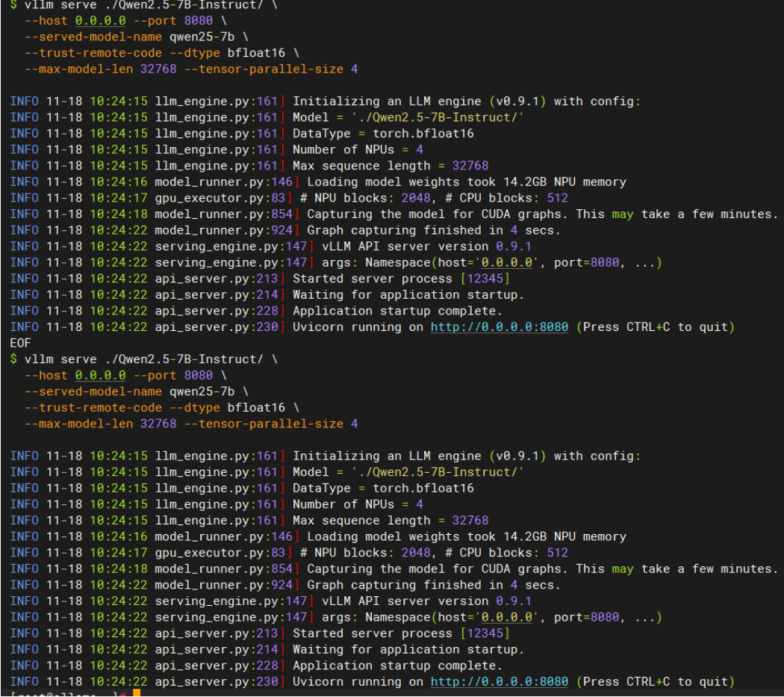This screenshot has width=784, height=697.
Task: Click '--trust-remote-code' flag above the EOF line
Action: (x=93, y=53)
